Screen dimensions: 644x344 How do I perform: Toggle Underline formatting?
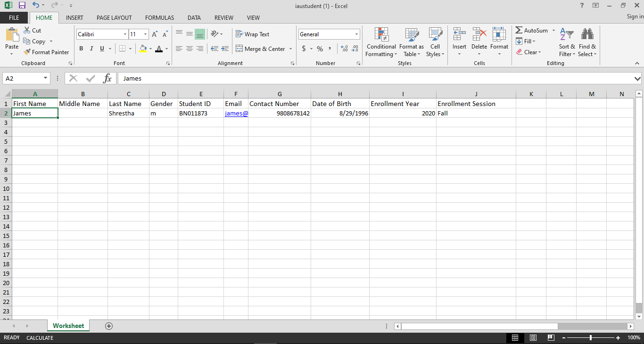point(101,49)
